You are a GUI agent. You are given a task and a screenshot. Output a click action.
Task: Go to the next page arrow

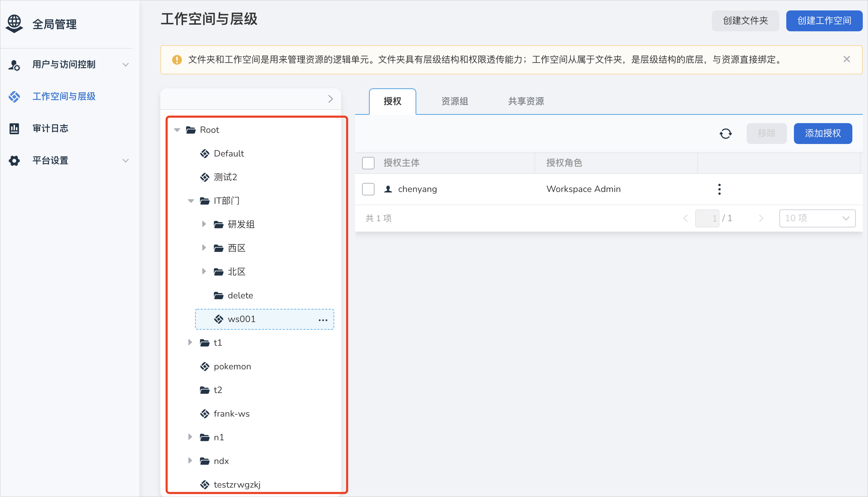[761, 218]
